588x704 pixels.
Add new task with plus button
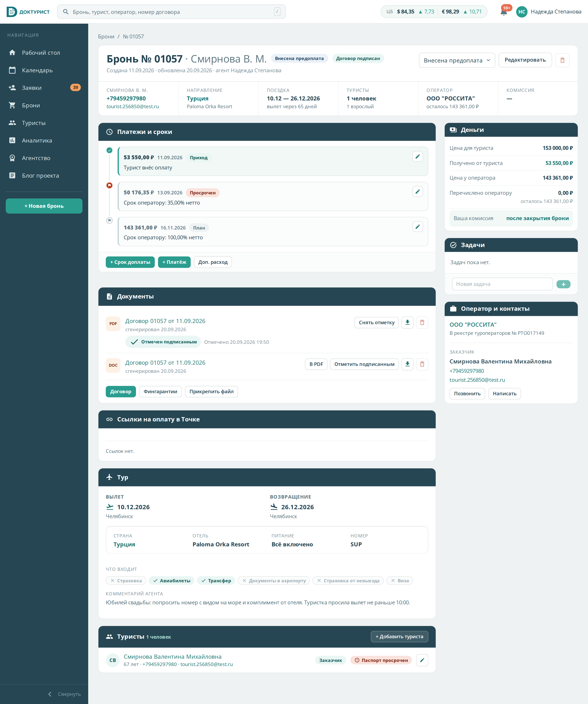pos(563,284)
